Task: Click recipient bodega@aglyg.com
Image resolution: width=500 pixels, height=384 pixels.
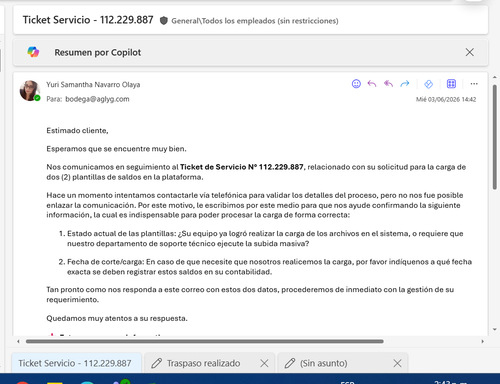Action: 97,99
